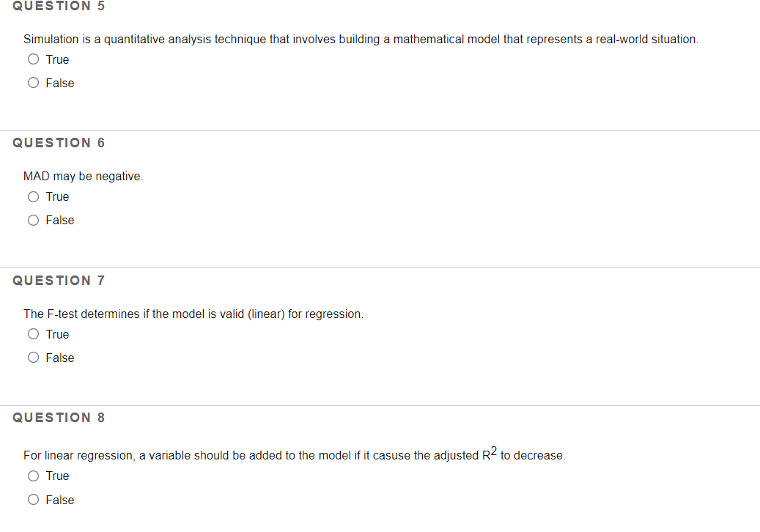760x532 pixels.
Task: Select False for the adjusted R² question
Action: tap(33, 499)
